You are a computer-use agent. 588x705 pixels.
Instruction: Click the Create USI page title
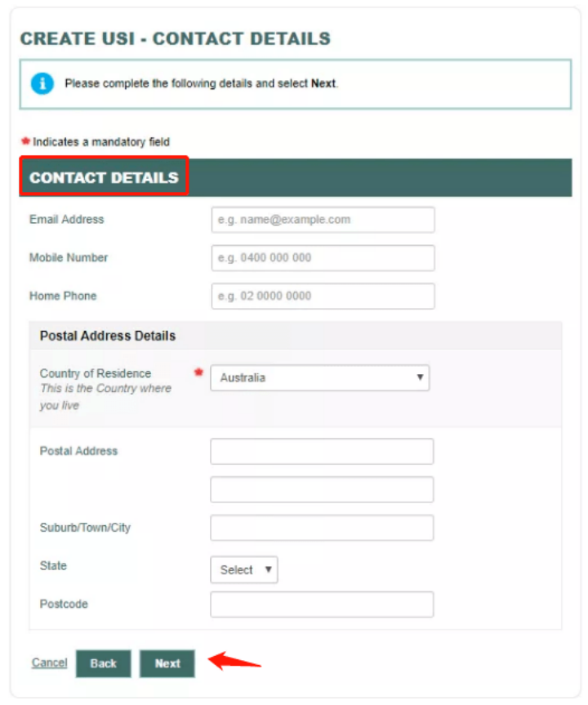175,38
